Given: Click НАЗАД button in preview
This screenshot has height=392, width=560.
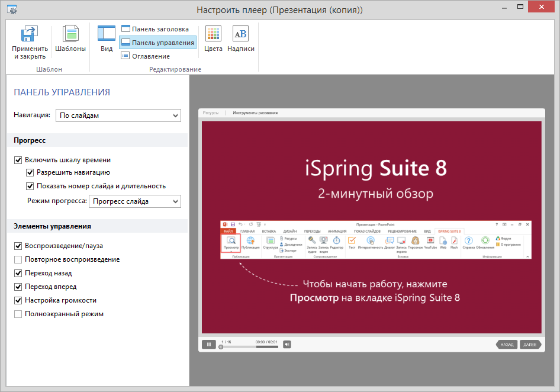Looking at the screenshot, I should coord(507,345).
